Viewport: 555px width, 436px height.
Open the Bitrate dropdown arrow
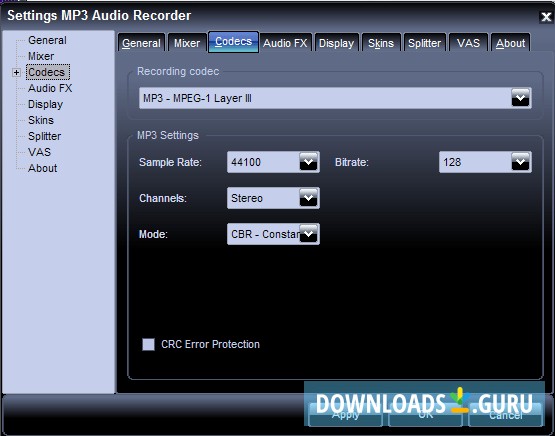pos(520,162)
